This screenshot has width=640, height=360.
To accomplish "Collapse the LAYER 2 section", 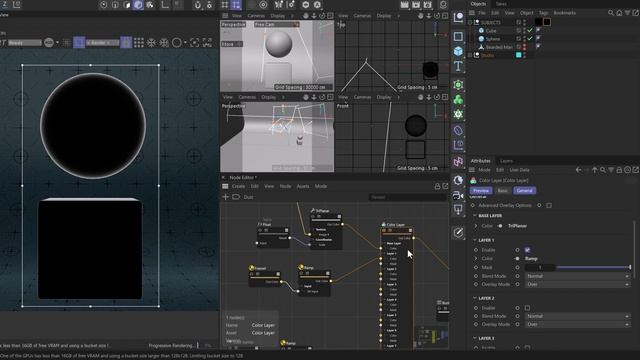I will click(x=475, y=298).
